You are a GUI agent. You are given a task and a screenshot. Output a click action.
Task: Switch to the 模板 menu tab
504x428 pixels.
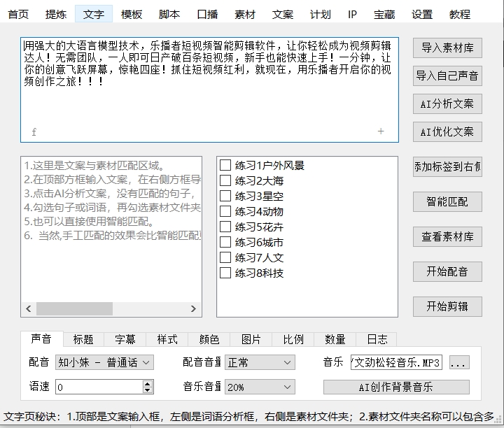(x=132, y=14)
